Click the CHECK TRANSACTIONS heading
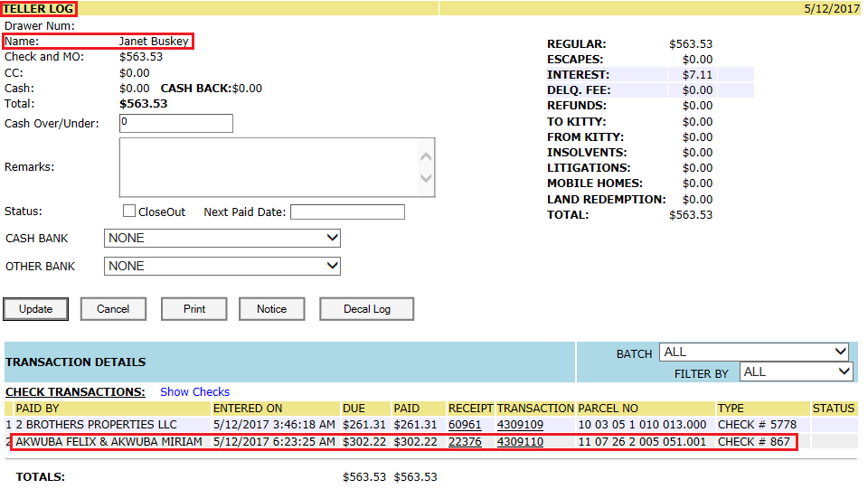This screenshot has width=868, height=489. click(x=75, y=391)
